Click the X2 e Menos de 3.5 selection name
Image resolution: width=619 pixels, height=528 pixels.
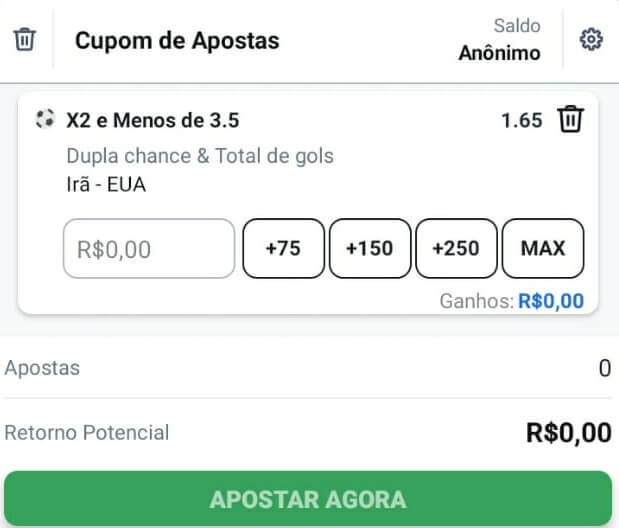pos(153,120)
